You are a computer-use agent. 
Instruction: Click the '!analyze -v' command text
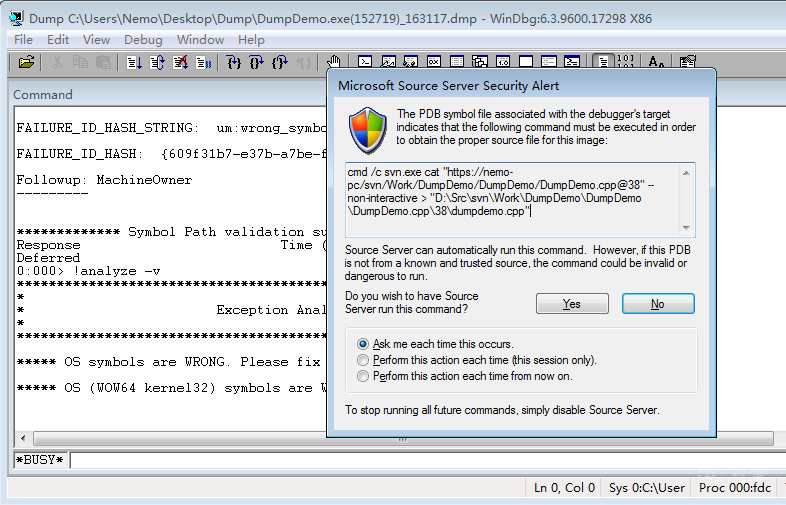tap(116, 271)
